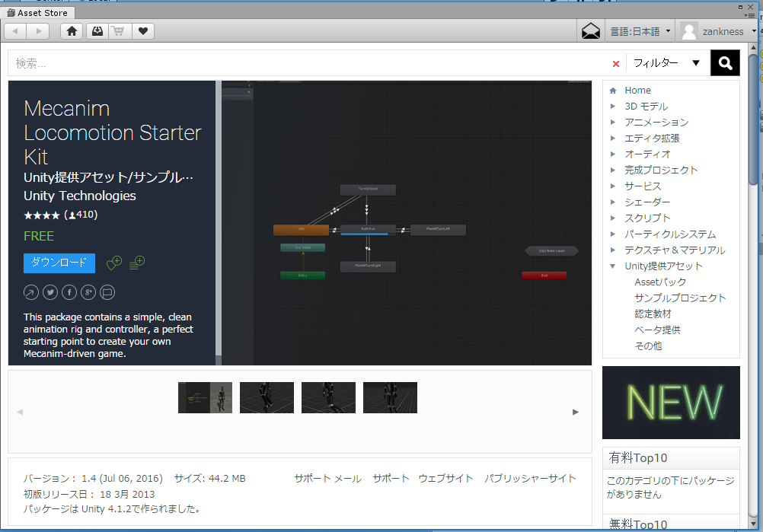Click the NEW promotional banner
Screen dimensions: 763x532
(x=671, y=403)
